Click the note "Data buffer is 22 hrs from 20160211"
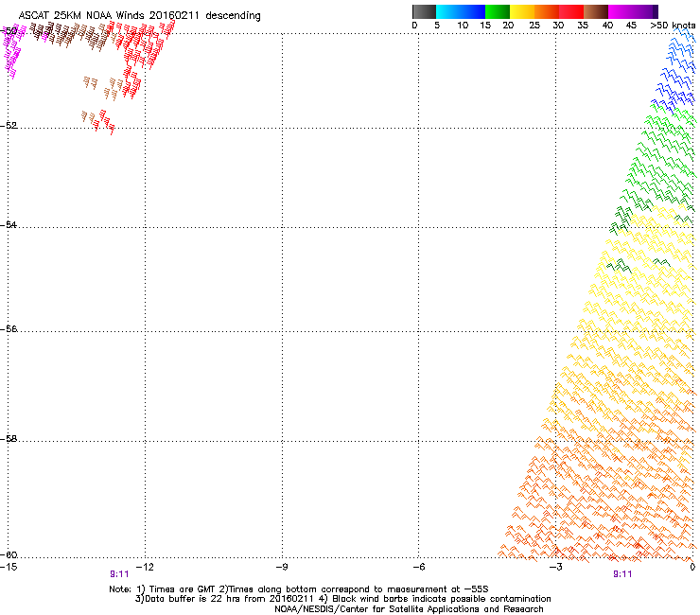 coord(227,599)
